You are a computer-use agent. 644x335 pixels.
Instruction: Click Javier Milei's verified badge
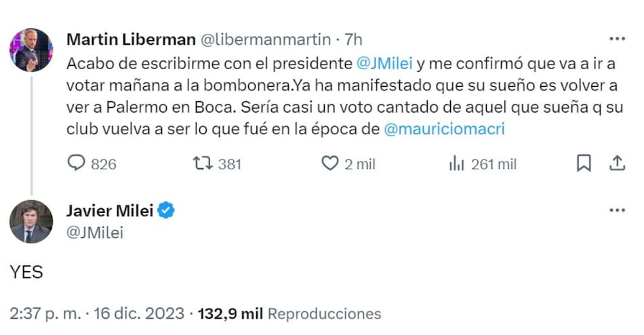tap(167, 211)
